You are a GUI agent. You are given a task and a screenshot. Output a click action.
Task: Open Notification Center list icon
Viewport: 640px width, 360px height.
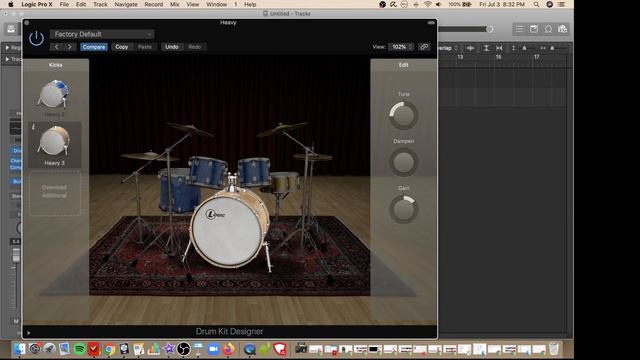click(x=562, y=4)
